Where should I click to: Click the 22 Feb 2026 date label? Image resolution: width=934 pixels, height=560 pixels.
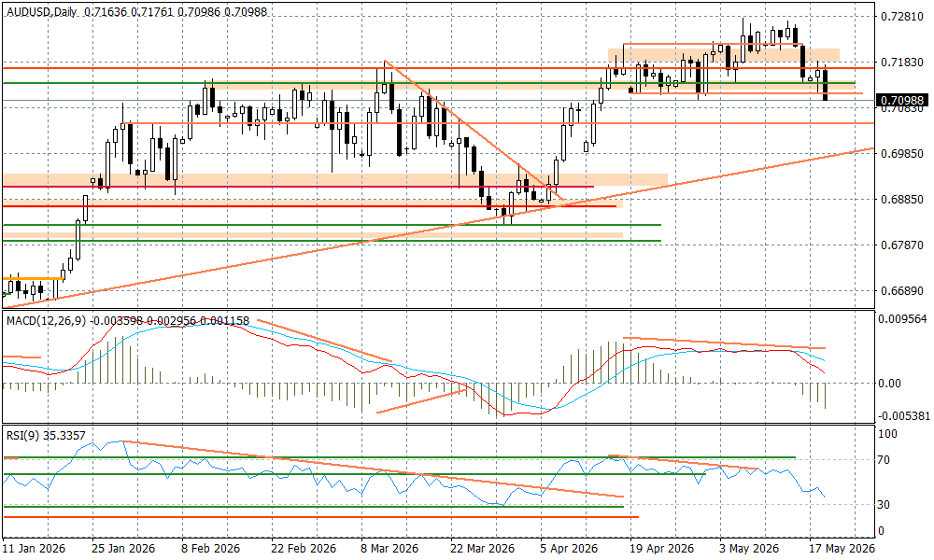304,548
